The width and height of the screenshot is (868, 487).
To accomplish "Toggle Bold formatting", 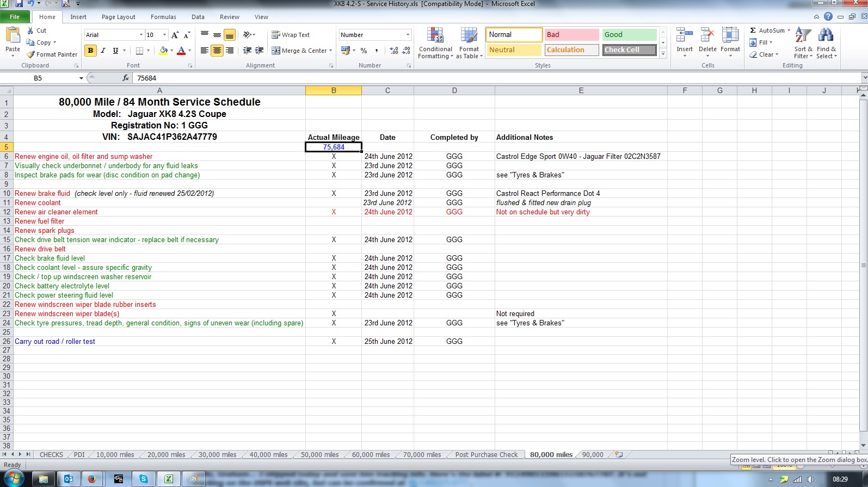I will click(90, 51).
